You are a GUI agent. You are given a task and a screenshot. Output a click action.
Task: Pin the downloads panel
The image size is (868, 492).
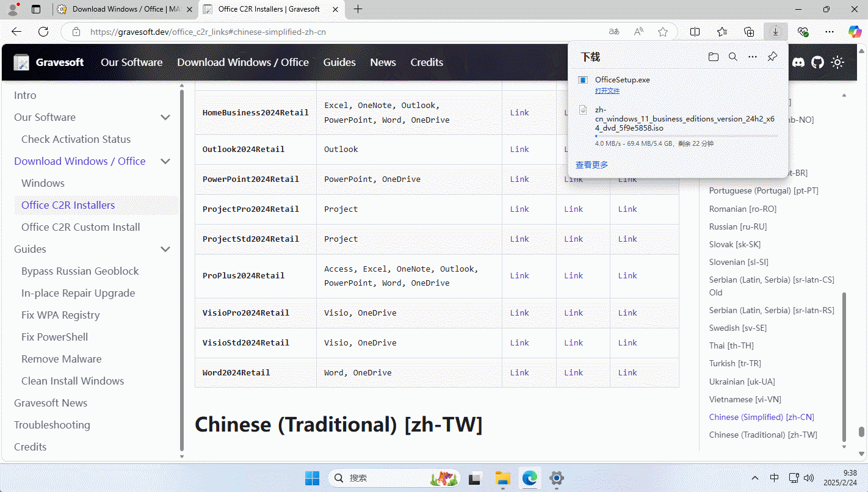click(x=772, y=57)
